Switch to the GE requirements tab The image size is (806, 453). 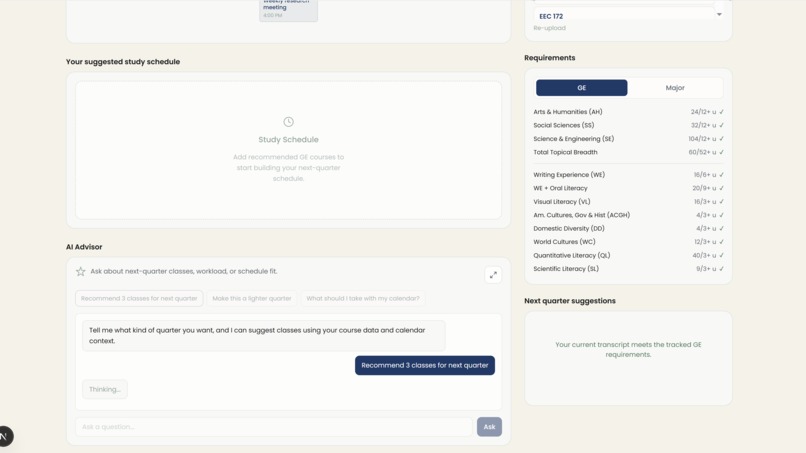pos(581,88)
